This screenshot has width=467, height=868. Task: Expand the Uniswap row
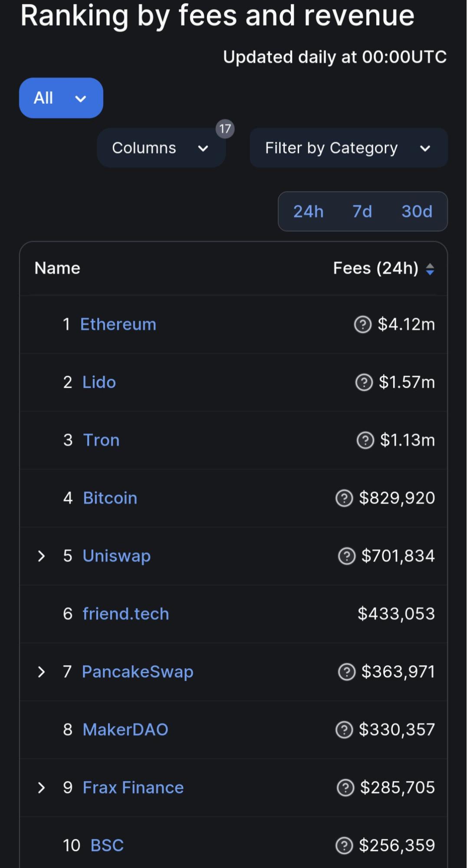click(x=41, y=556)
